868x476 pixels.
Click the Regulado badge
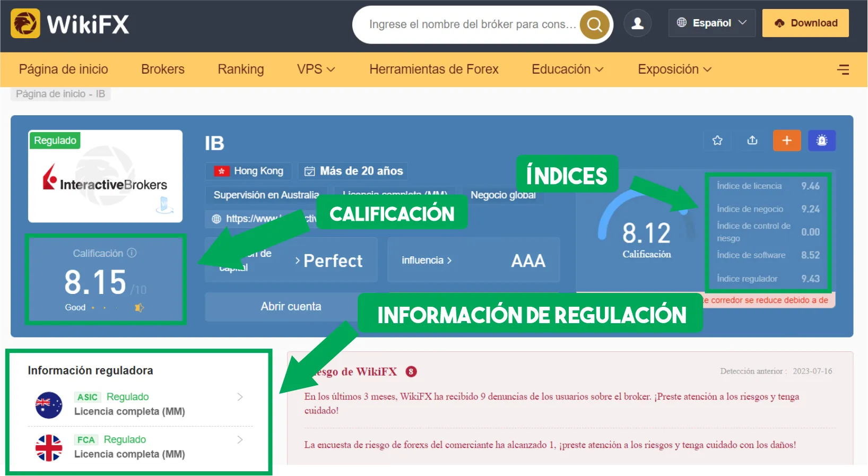tap(55, 141)
